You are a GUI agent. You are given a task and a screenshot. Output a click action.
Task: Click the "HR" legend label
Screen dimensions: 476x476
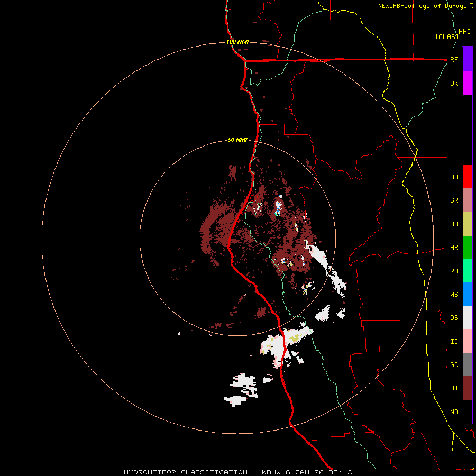point(454,248)
